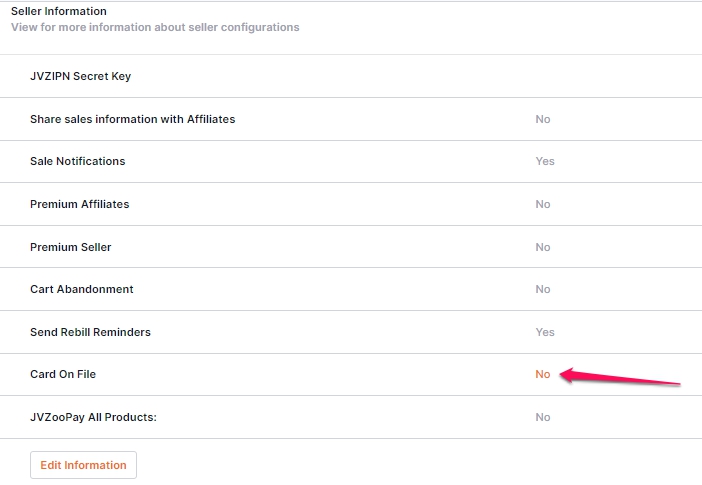The width and height of the screenshot is (702, 485).
Task: Select the JVZooPay All Products label
Action: click(93, 417)
